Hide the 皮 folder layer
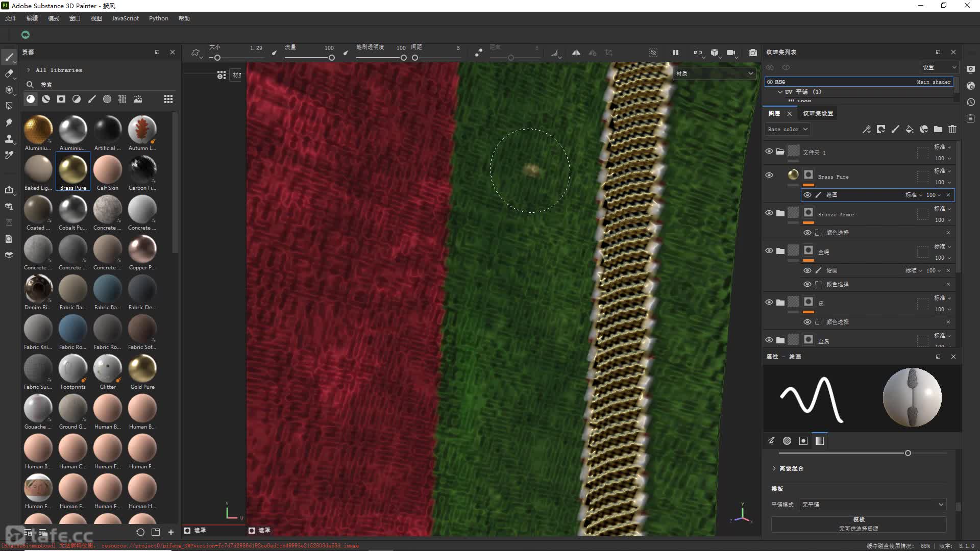The height and width of the screenshot is (551, 980). point(769,302)
